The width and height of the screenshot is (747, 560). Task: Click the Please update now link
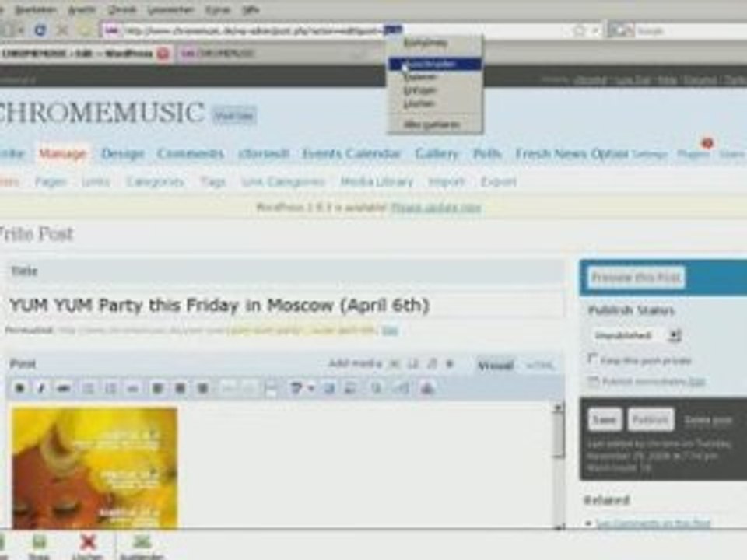(436, 208)
